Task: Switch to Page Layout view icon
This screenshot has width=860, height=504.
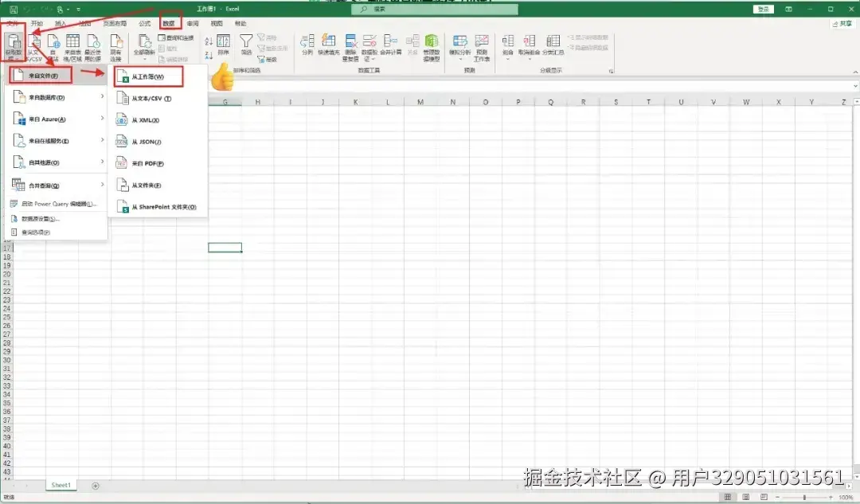Action: pos(746,497)
